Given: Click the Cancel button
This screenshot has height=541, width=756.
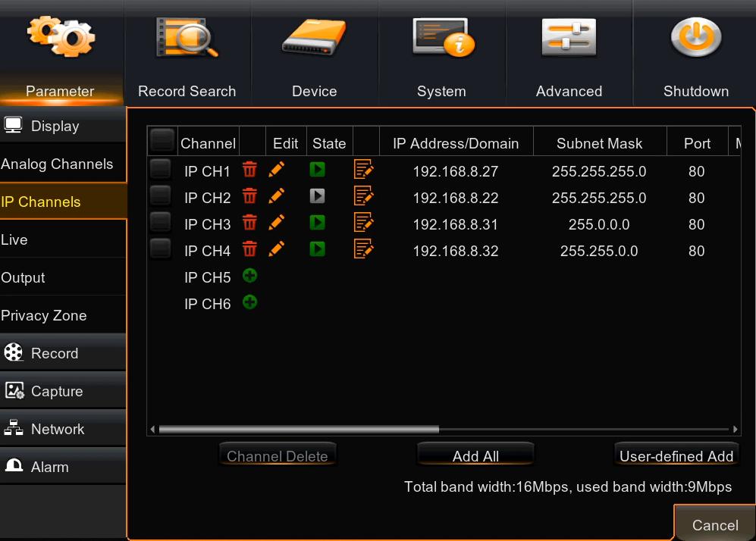Looking at the screenshot, I should point(715,524).
